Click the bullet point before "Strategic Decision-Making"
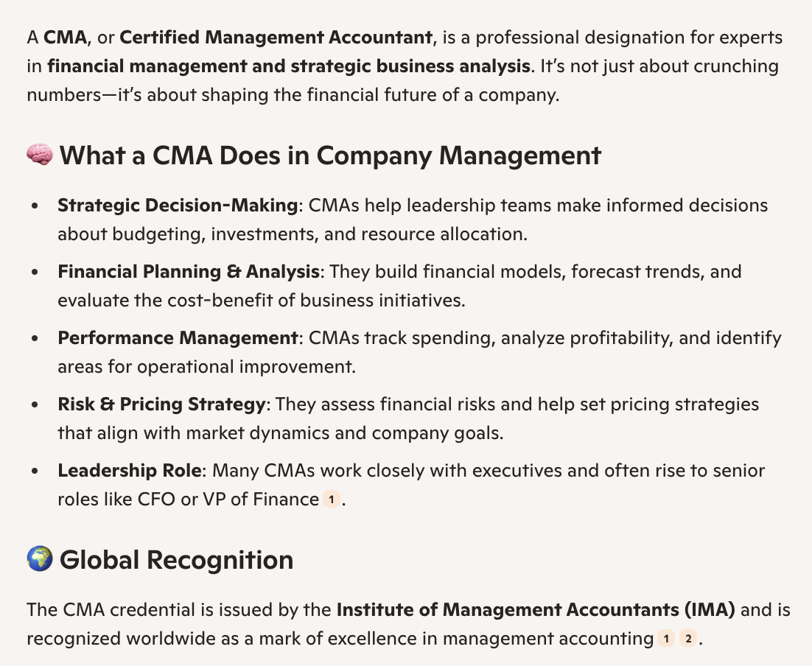 pos(35,206)
